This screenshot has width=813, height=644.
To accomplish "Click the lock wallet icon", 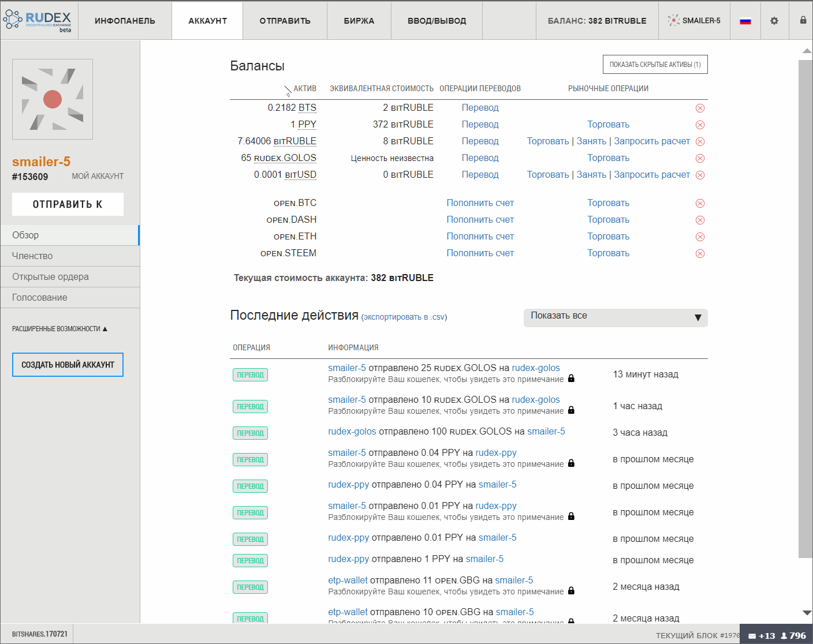I will pos(803,20).
